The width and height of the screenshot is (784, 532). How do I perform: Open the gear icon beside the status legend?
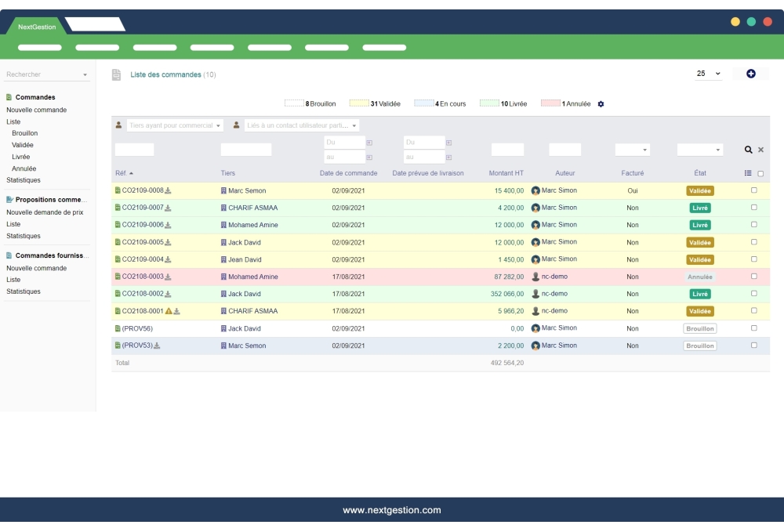(601, 103)
